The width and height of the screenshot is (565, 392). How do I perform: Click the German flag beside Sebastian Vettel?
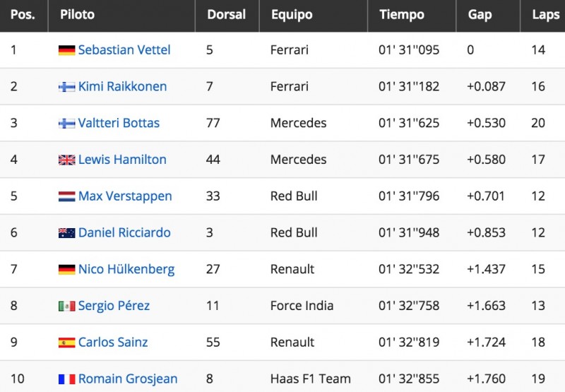click(66, 50)
